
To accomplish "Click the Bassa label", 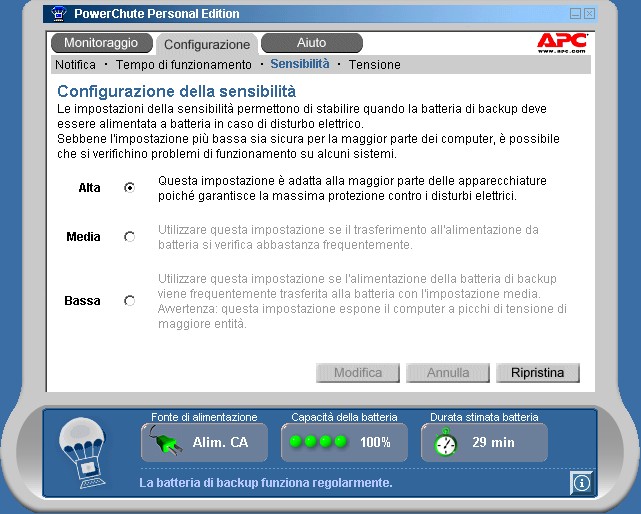I will point(82,301).
